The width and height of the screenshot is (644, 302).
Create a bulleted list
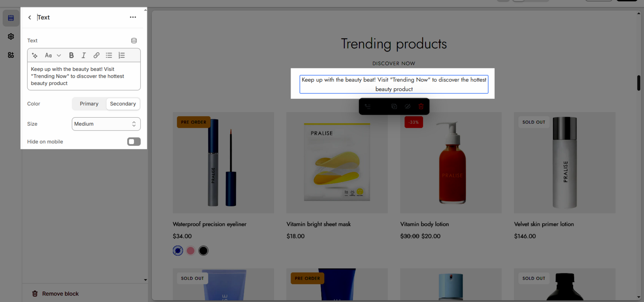(109, 56)
